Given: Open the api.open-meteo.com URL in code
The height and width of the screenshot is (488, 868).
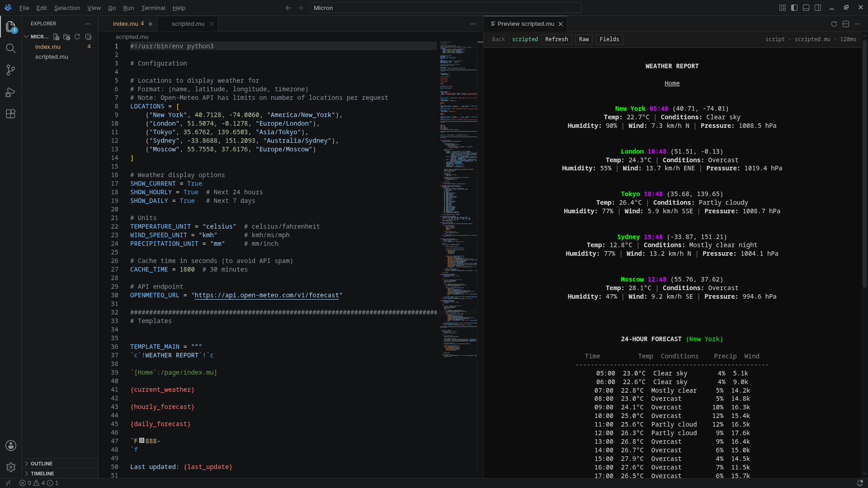Looking at the screenshot, I should click(267, 296).
